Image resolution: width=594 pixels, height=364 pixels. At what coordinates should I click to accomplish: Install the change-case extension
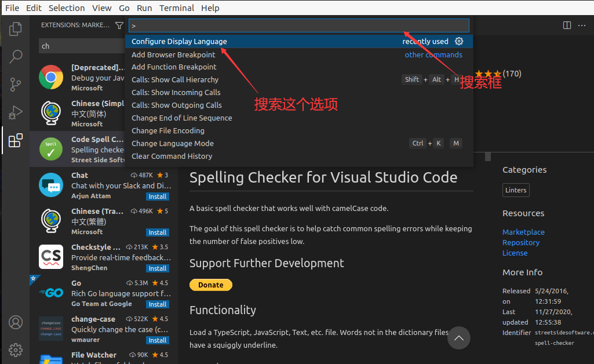[x=158, y=340]
